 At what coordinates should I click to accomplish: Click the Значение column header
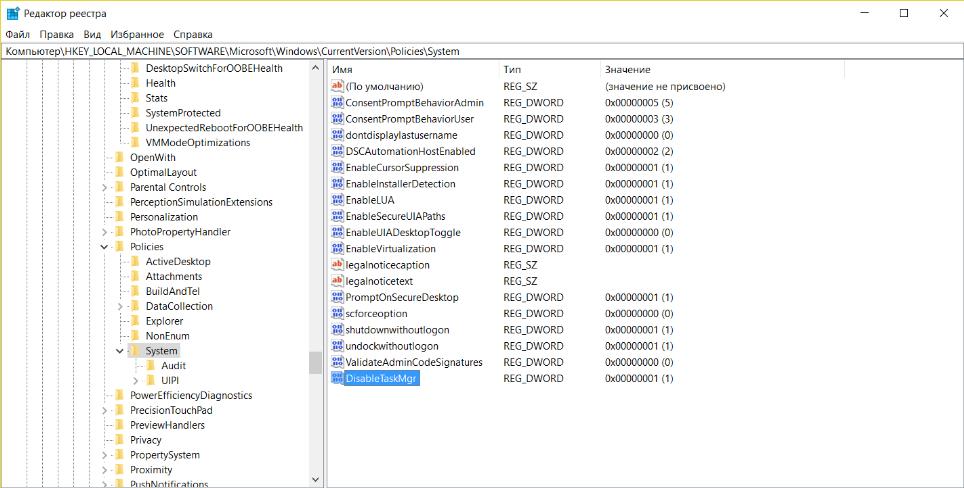(722, 69)
